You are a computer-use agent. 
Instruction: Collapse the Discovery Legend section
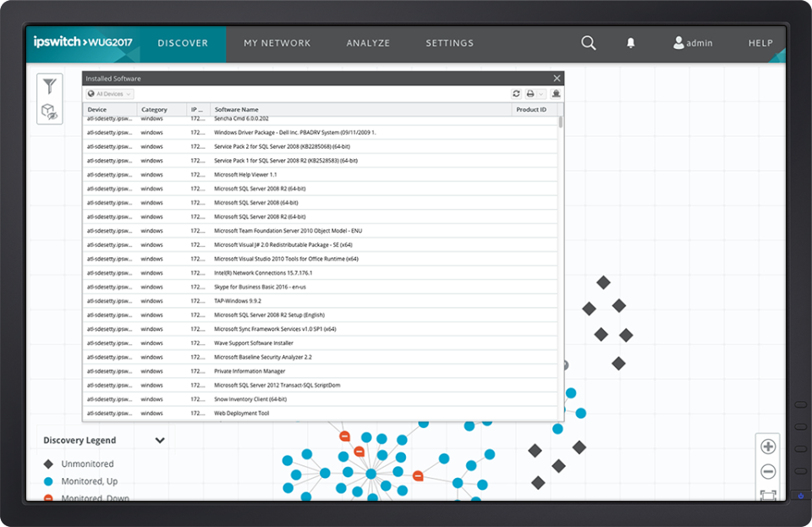(158, 440)
